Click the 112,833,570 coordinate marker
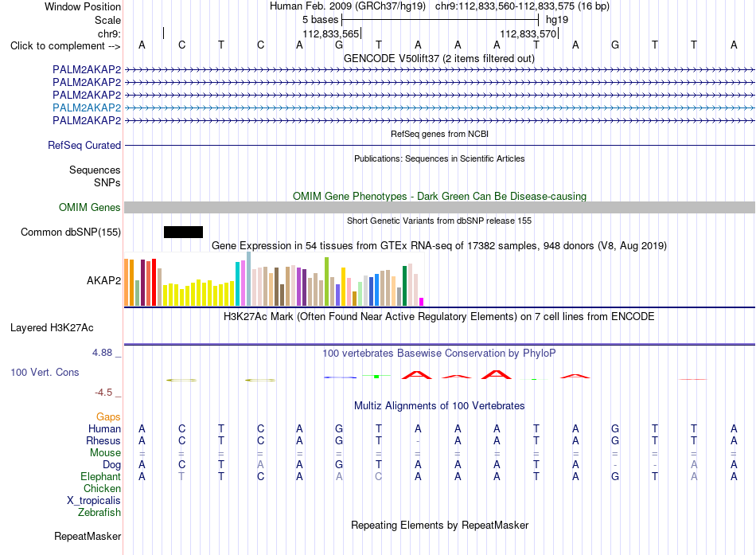 click(x=528, y=33)
